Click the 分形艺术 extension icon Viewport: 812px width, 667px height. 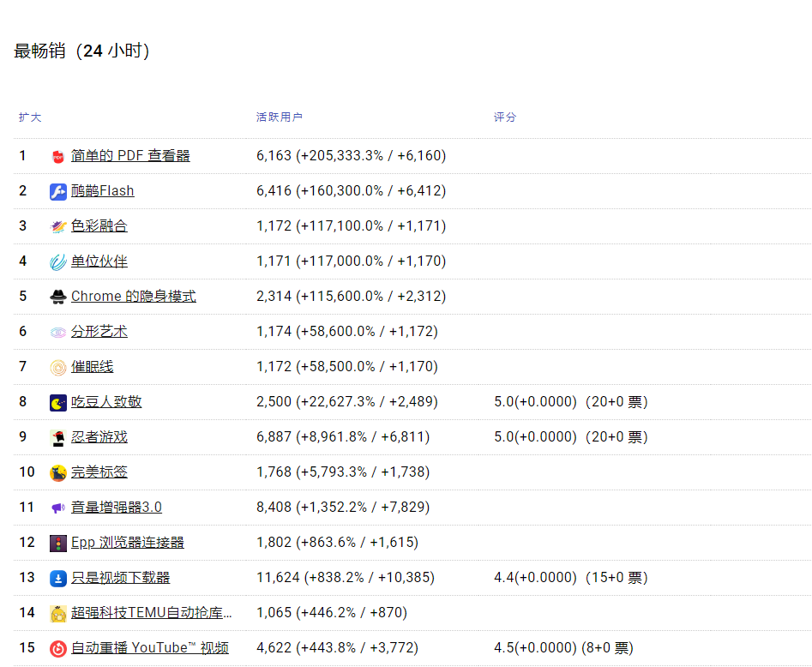point(58,332)
